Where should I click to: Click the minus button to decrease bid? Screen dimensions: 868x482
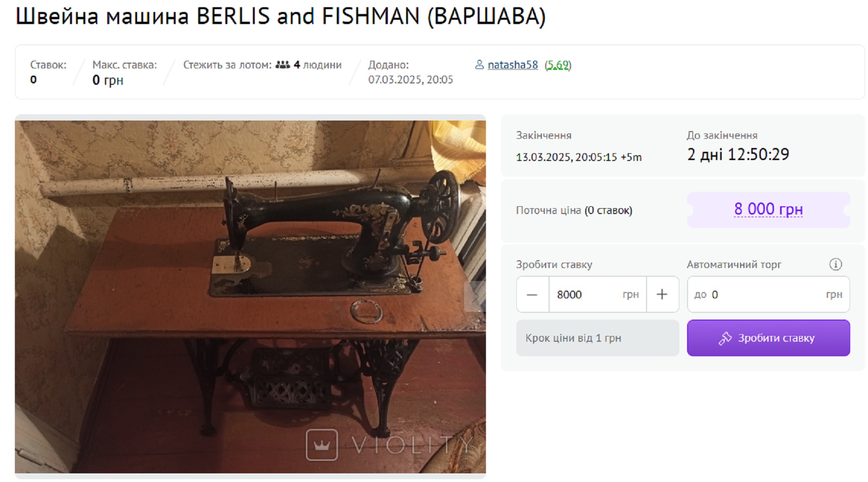[532, 295]
